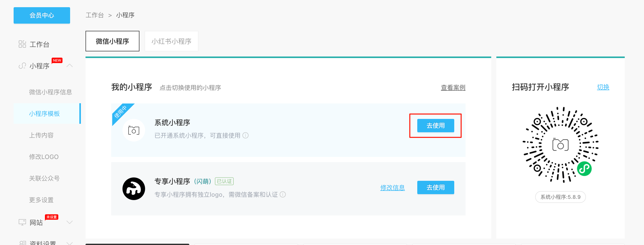Click 去使用 for 专享小程序
644x245 pixels.
pos(436,187)
